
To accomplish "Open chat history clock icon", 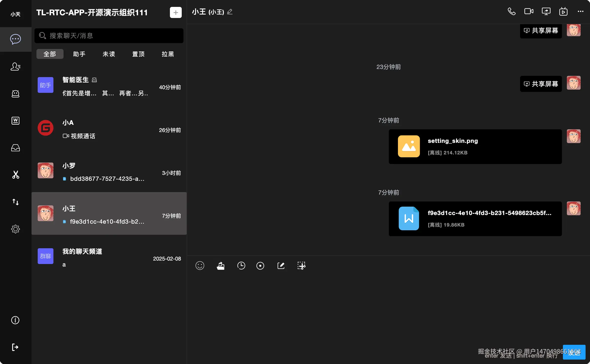I will [241, 266].
